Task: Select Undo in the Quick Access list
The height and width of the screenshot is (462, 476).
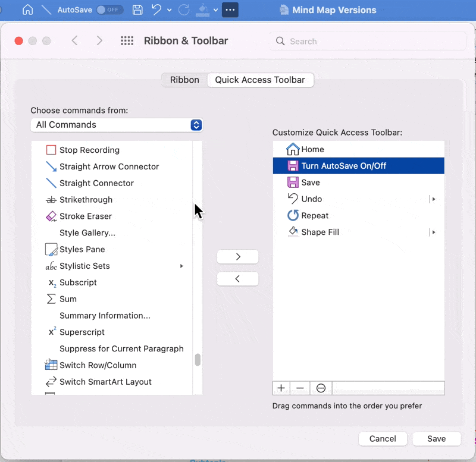Action: point(359,199)
